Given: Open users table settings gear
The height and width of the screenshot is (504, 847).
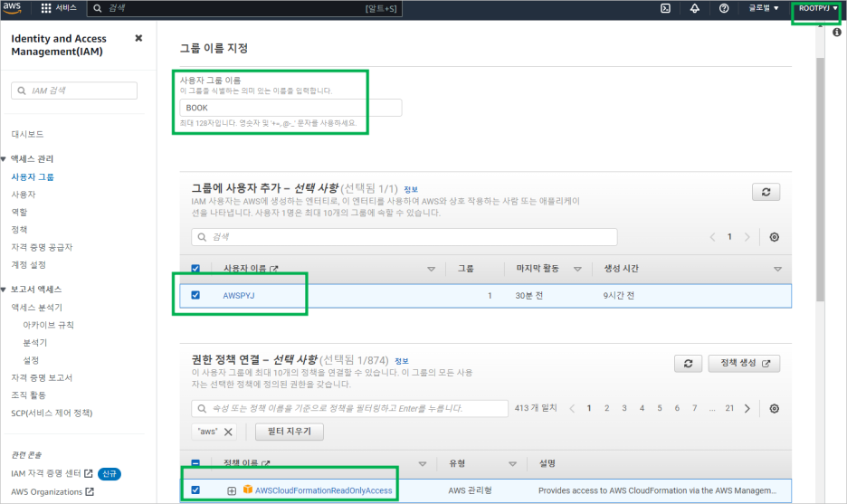Looking at the screenshot, I should tap(774, 237).
